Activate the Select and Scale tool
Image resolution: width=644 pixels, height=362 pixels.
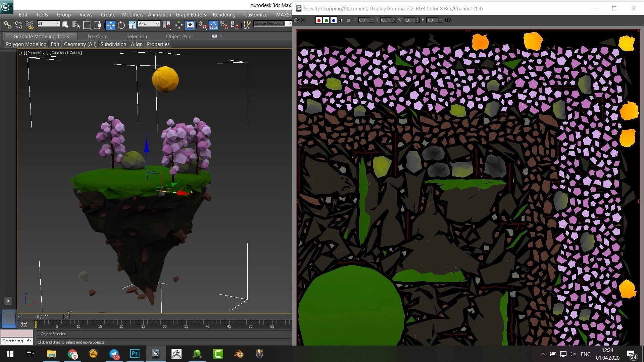point(132,25)
